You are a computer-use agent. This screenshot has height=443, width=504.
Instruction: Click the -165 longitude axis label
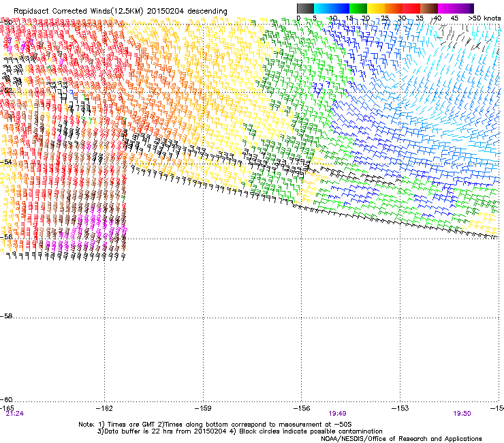pyautogui.click(x=7, y=408)
